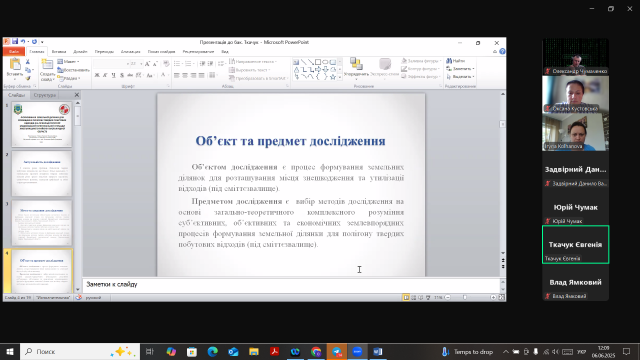Open Select (Выделить) dropdown
The width and height of the screenshot is (640, 360).
461,76
